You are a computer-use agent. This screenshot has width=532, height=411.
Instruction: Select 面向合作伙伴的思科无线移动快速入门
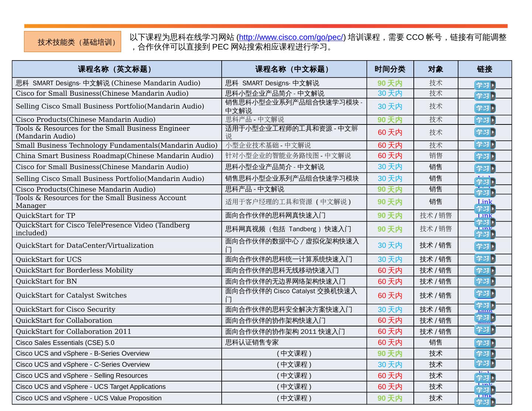[282, 270]
